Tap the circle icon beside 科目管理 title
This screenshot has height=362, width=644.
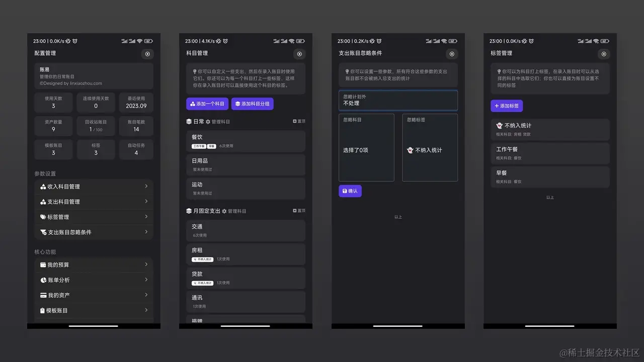[x=299, y=54]
